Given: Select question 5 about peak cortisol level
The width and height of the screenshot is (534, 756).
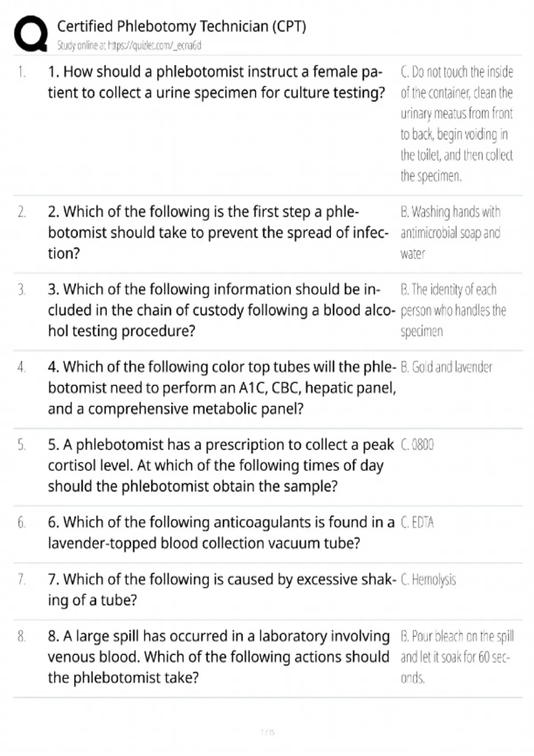Looking at the screenshot, I should tap(221, 465).
